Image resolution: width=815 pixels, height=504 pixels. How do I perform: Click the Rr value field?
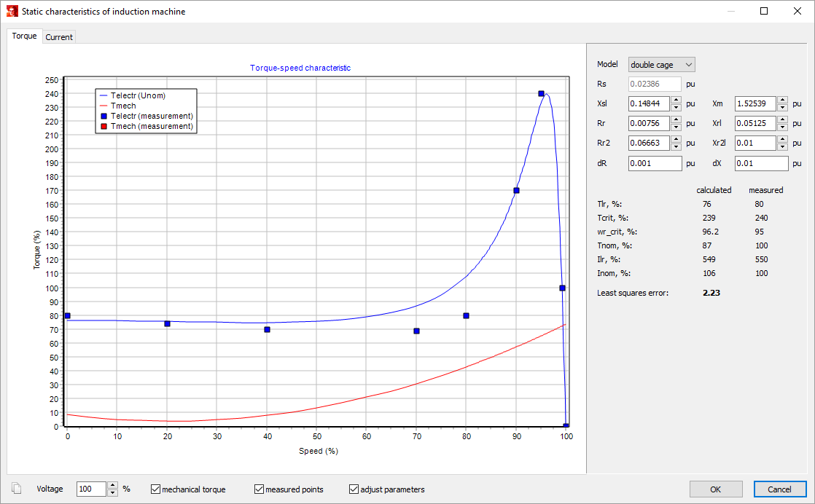point(649,123)
